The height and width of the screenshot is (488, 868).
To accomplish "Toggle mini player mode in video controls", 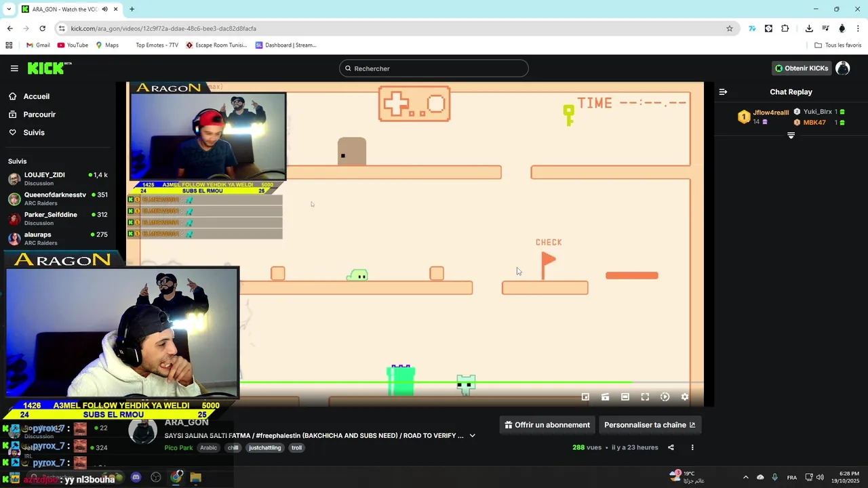I will 585,397.
